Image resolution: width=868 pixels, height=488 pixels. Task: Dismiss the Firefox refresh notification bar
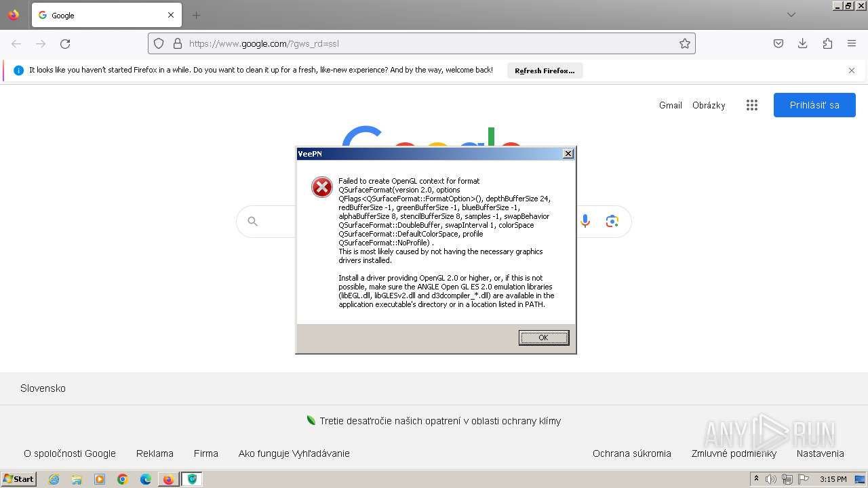click(x=852, y=70)
